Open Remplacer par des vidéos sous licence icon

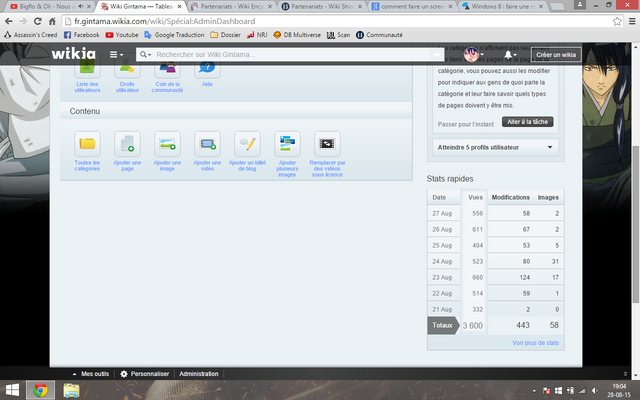coord(327,144)
